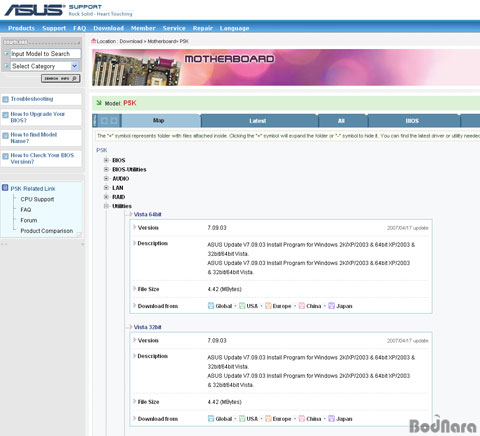Image resolution: width=480 pixels, height=436 pixels.
Task: Click Europe download icon under Vista 32bit
Action: coord(268,418)
